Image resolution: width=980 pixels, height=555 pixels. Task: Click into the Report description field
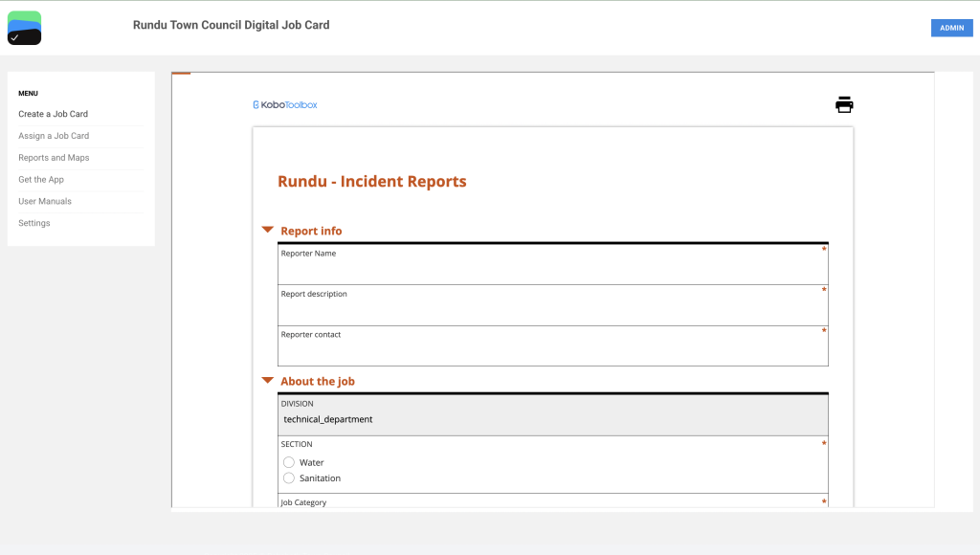(x=552, y=312)
